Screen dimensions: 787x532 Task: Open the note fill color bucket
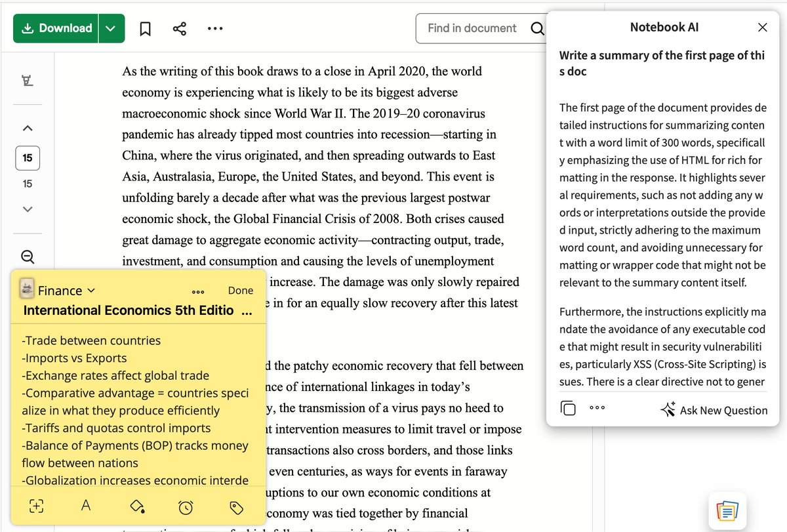pos(136,506)
